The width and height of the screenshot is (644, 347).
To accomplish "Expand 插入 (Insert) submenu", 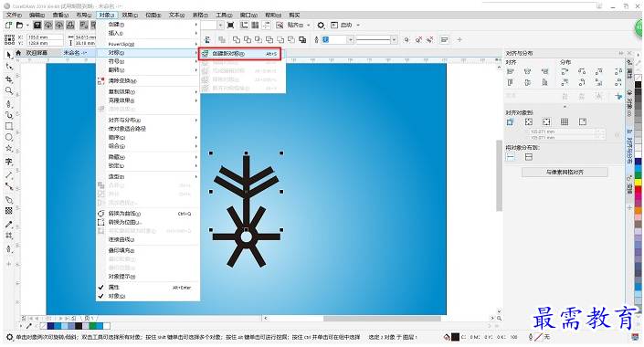I will (148, 33).
